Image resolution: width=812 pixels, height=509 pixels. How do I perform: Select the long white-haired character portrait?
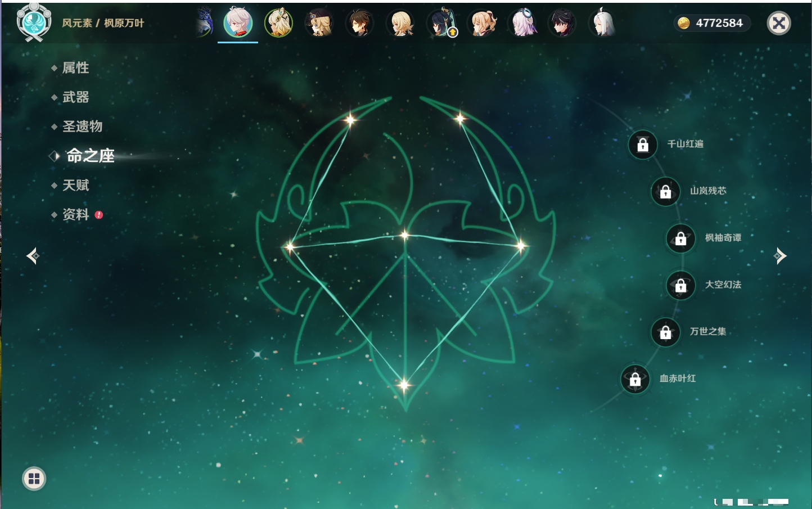click(x=602, y=23)
